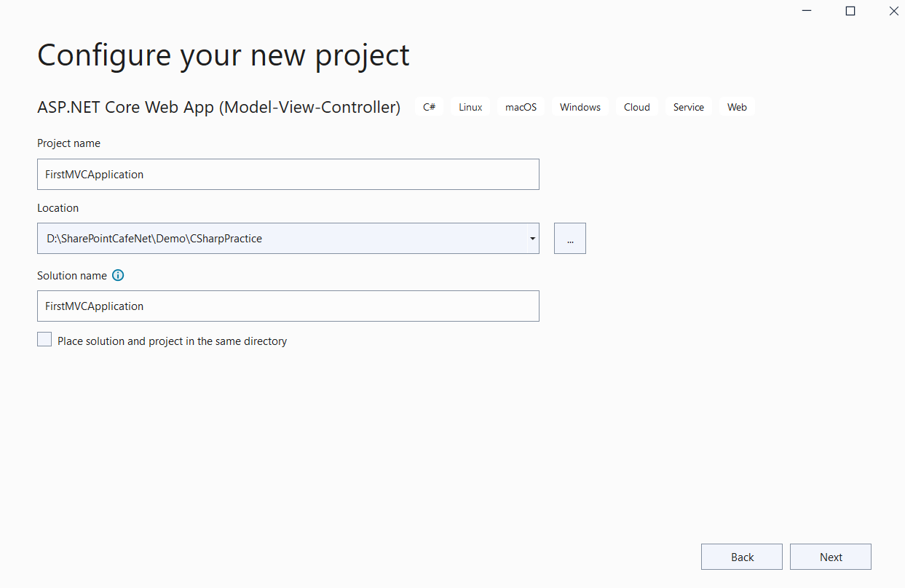Click the C# tag
This screenshot has height=588, width=905.
[430, 107]
